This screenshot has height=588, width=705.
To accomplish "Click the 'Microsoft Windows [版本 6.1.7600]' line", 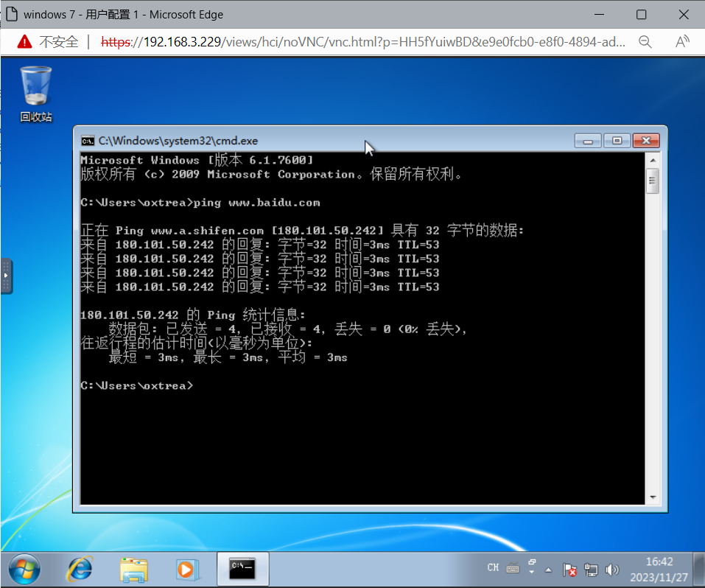I will (x=197, y=160).
